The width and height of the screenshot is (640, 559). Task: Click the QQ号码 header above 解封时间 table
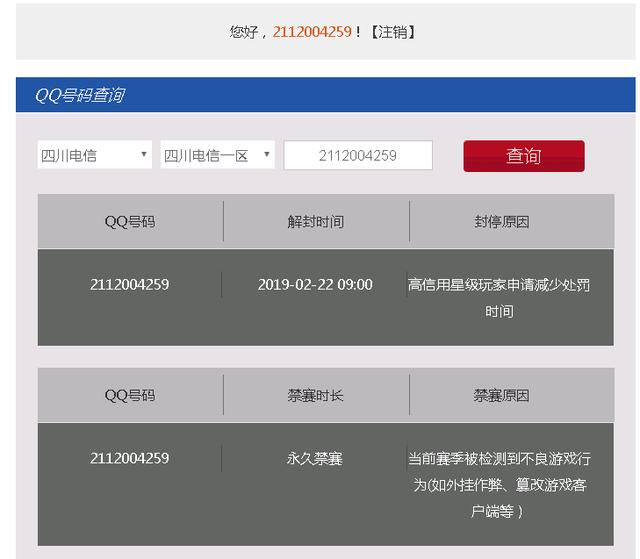130,222
